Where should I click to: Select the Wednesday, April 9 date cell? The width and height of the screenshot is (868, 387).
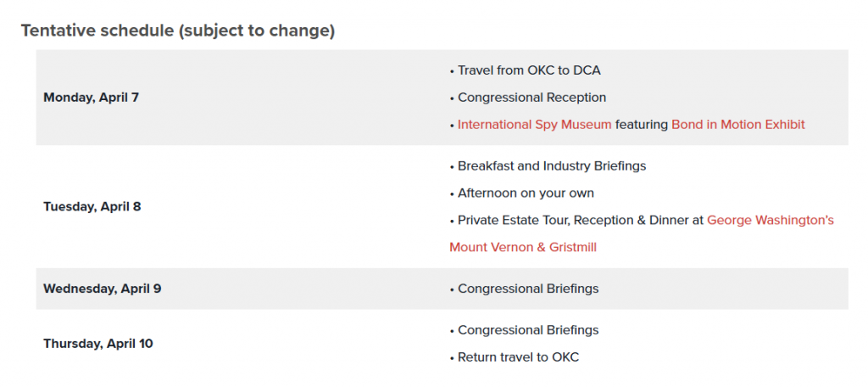pyautogui.click(x=102, y=289)
